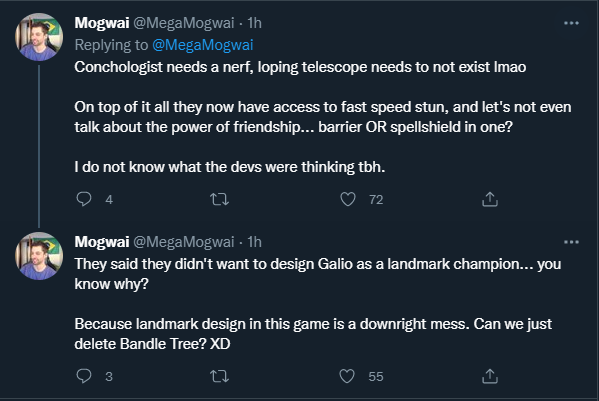Viewport: 599px width, 401px height.
Task: Share the Galio landmark tweet
Action: [490, 376]
